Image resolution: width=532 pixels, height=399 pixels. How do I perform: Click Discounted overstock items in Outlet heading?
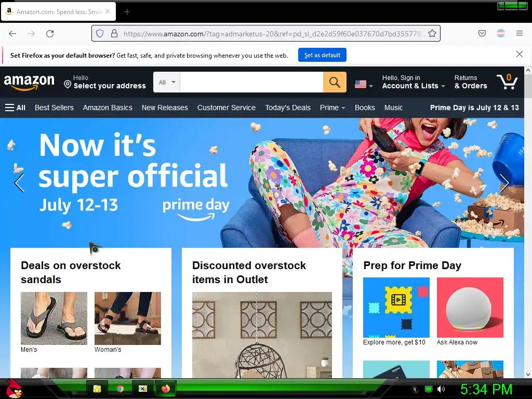tap(249, 272)
